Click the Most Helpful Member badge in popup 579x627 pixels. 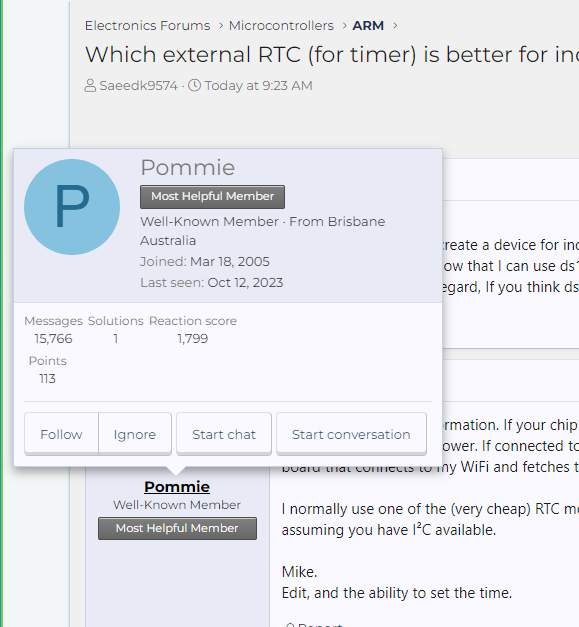pos(212,196)
